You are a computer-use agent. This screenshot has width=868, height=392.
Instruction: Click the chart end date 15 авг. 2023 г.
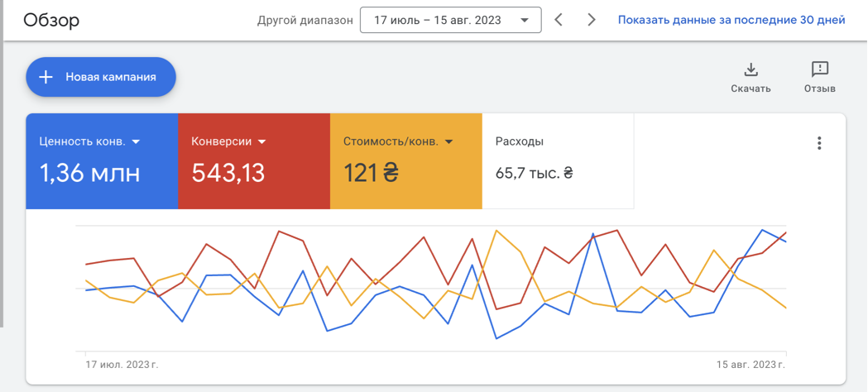point(751,366)
